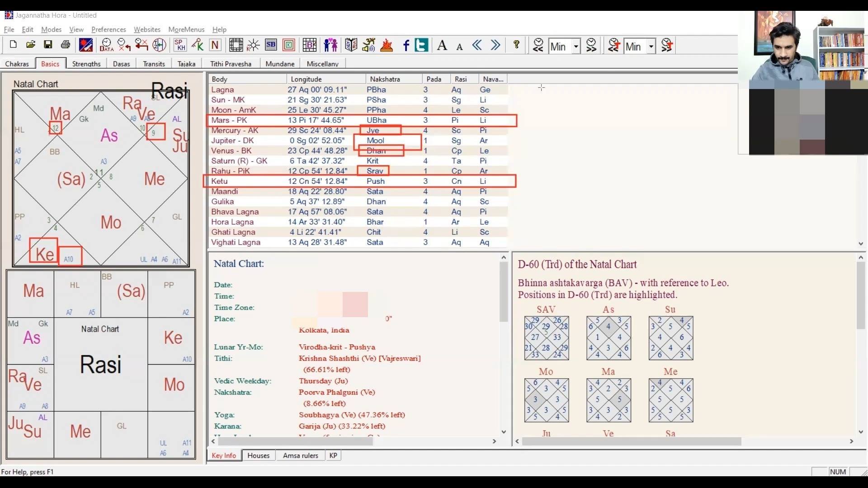This screenshot has height=488, width=868.
Task: Open the Edit menu
Action: point(28,29)
